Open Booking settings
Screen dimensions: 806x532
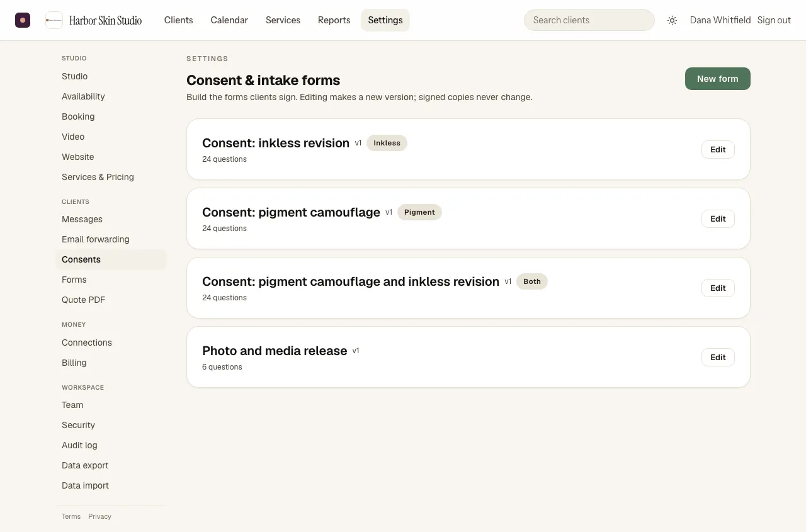(111, 116)
